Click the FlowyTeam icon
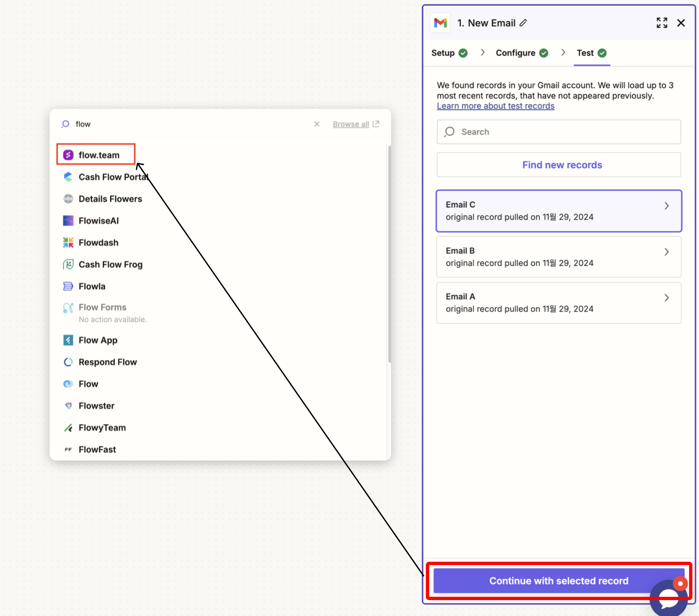 click(x=68, y=428)
